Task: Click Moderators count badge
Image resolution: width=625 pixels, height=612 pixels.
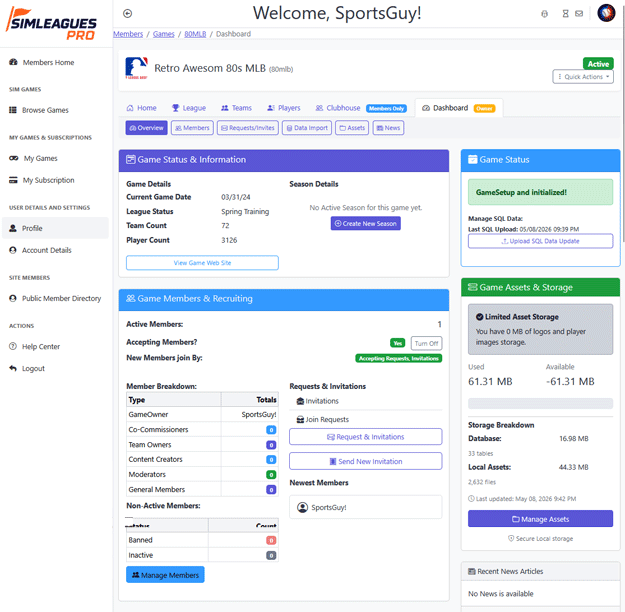Action: (x=271, y=474)
